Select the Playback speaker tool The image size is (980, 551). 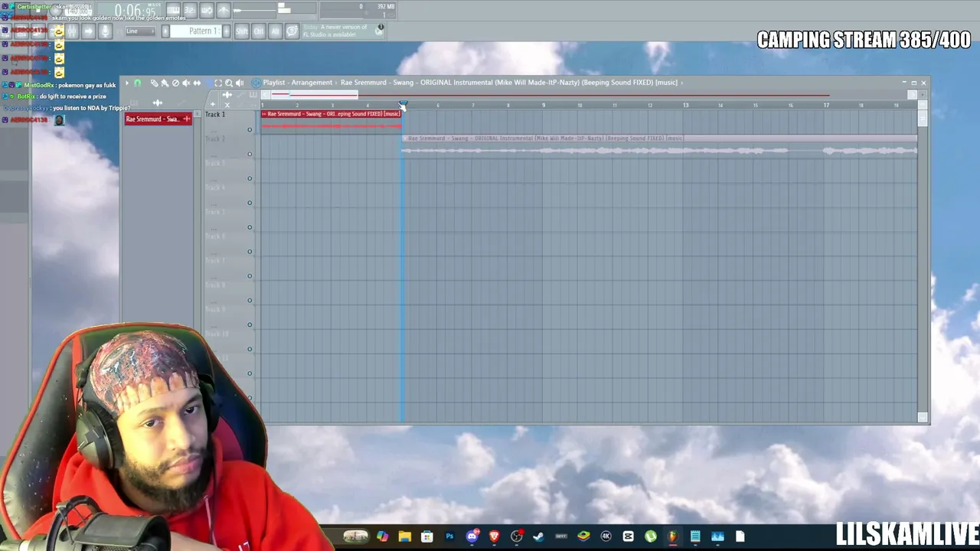240,83
